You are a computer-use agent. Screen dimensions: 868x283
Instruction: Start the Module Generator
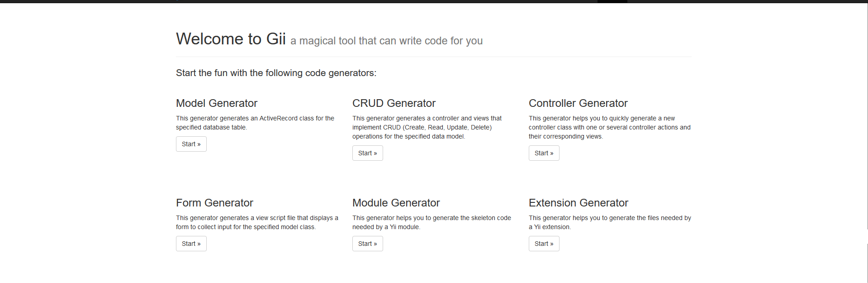[368, 244]
